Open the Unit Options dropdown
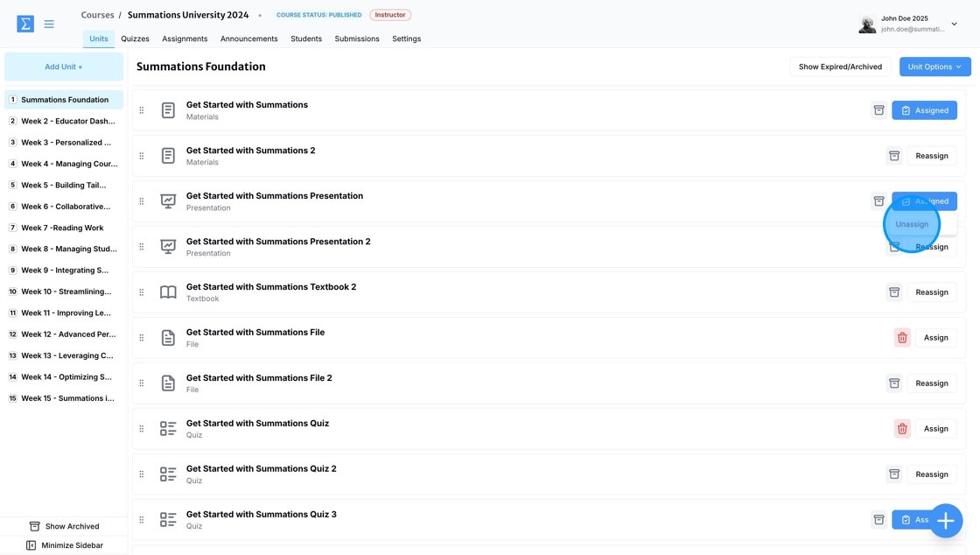980x555 pixels. (x=935, y=67)
